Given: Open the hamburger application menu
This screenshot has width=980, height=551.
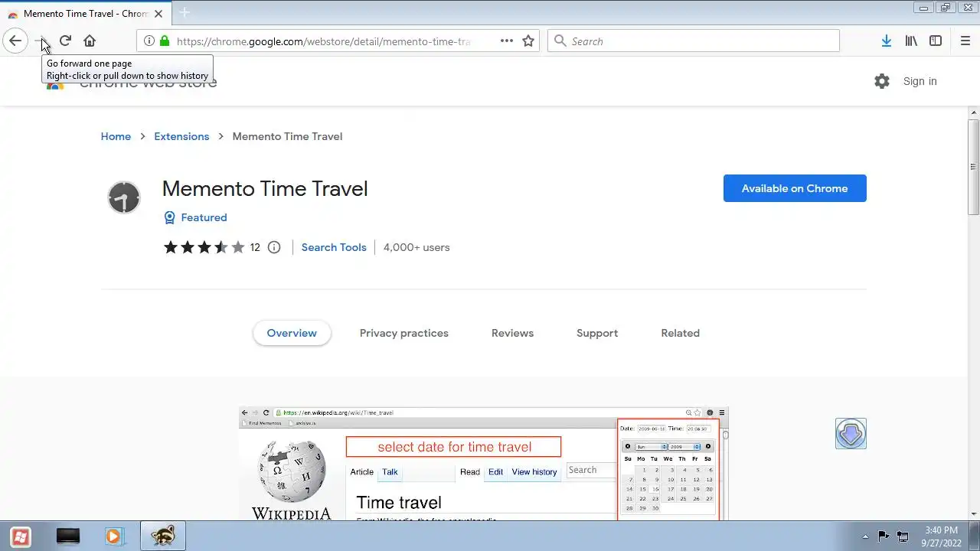Looking at the screenshot, I should [x=965, y=41].
